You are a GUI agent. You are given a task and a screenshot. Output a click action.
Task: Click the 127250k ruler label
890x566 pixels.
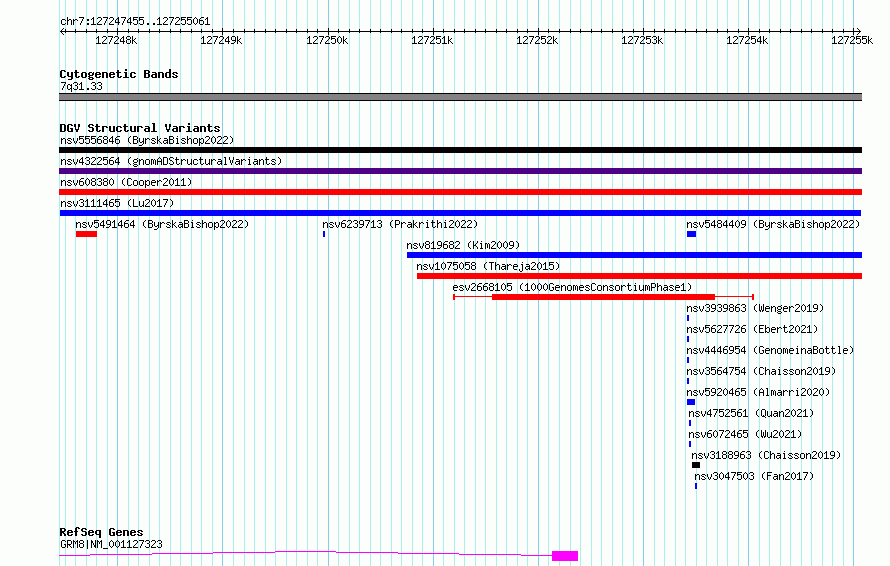point(327,40)
